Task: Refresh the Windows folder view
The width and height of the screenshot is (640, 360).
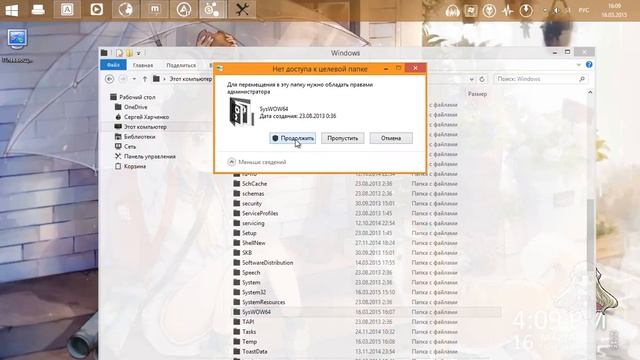Action: tap(482, 79)
